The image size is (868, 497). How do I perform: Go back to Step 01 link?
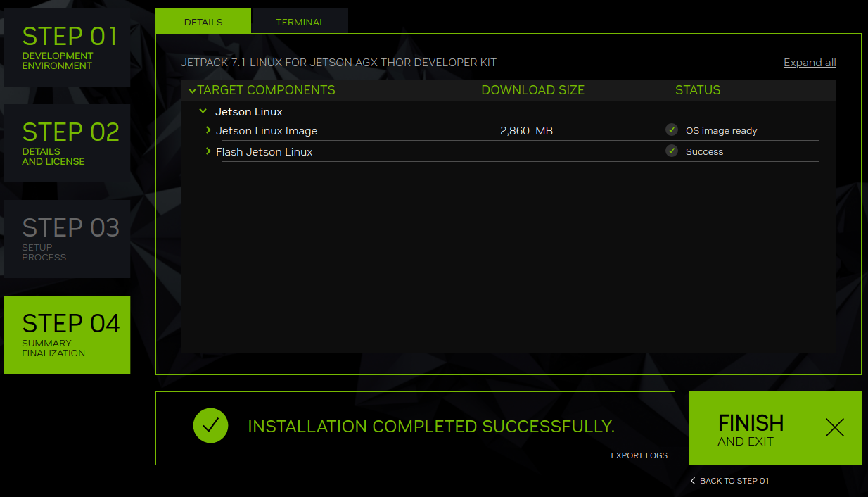[x=729, y=481]
